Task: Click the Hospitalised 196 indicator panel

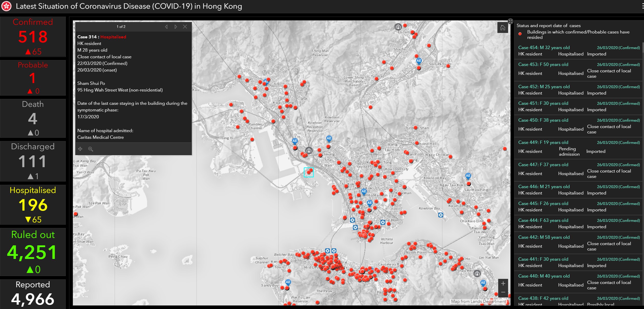Action: tap(33, 204)
